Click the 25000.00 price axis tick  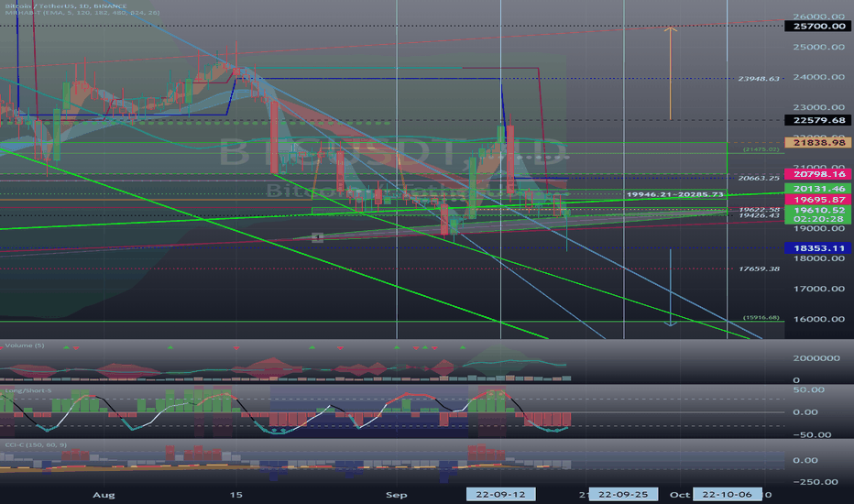818,48
